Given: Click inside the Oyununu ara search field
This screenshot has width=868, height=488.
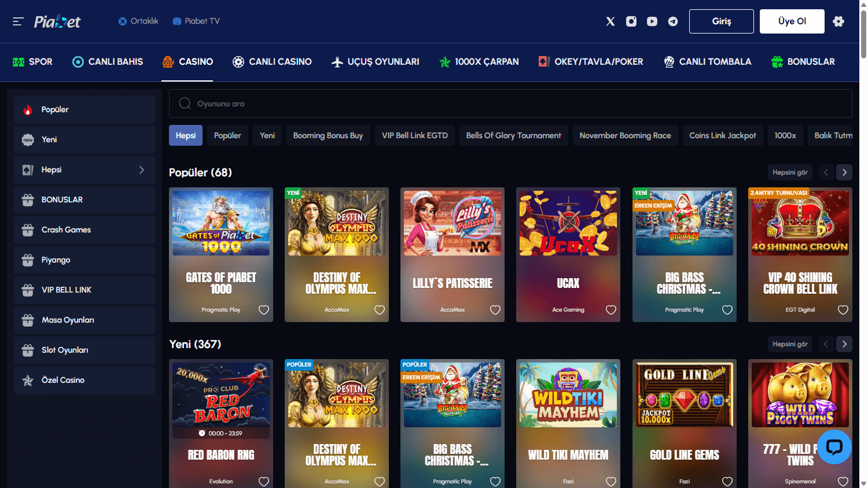Looking at the screenshot, I should click(347, 103).
